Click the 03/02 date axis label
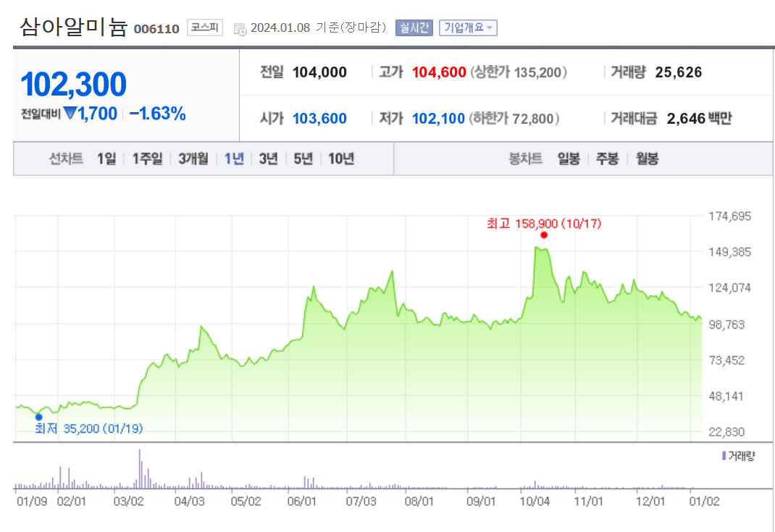 tap(128, 502)
